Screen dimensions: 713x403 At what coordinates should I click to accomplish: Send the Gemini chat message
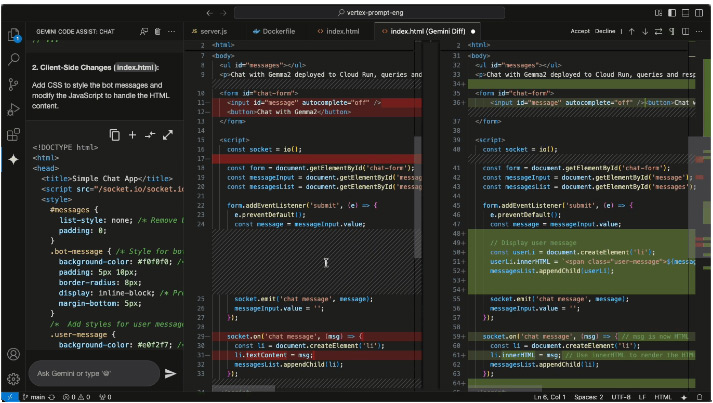tap(170, 373)
